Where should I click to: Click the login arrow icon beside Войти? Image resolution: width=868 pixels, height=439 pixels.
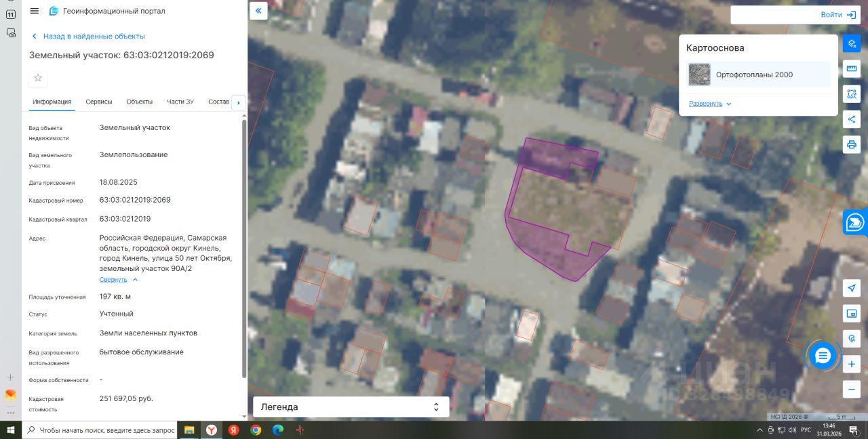coord(852,14)
